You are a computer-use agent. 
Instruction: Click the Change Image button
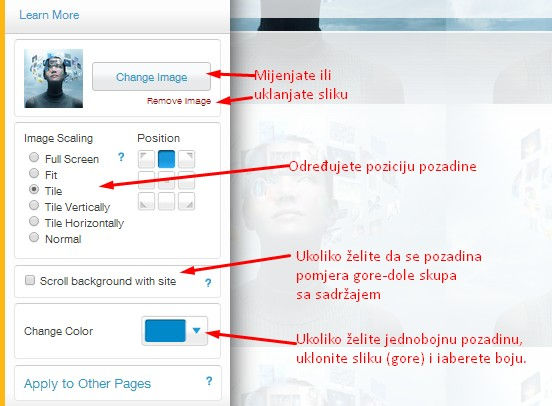click(152, 77)
